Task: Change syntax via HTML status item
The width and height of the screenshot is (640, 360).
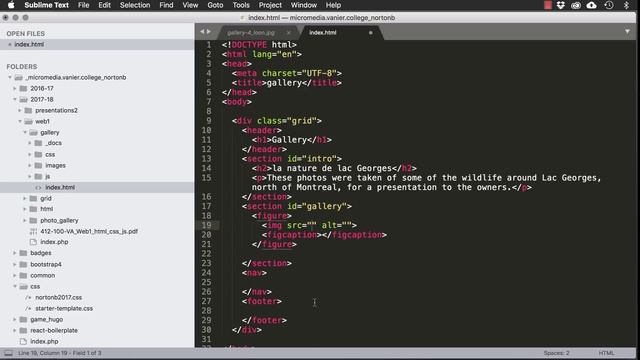Action: coord(606,353)
